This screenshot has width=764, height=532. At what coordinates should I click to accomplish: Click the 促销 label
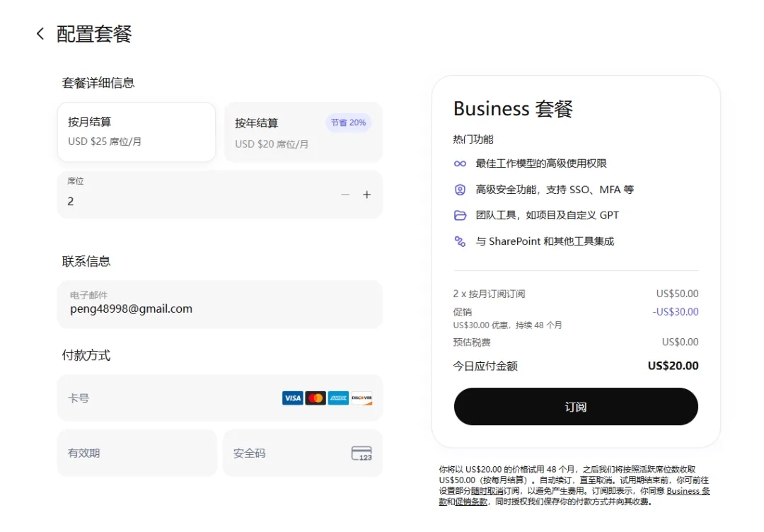click(x=463, y=312)
